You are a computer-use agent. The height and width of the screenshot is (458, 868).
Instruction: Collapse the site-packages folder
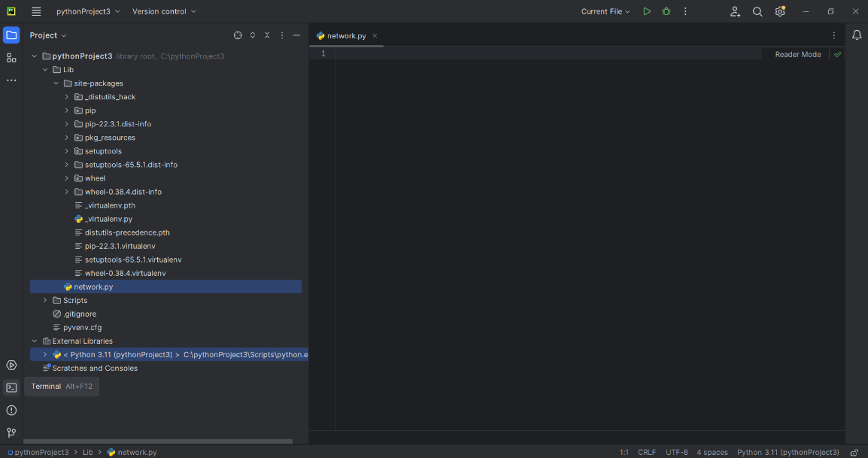click(x=56, y=83)
